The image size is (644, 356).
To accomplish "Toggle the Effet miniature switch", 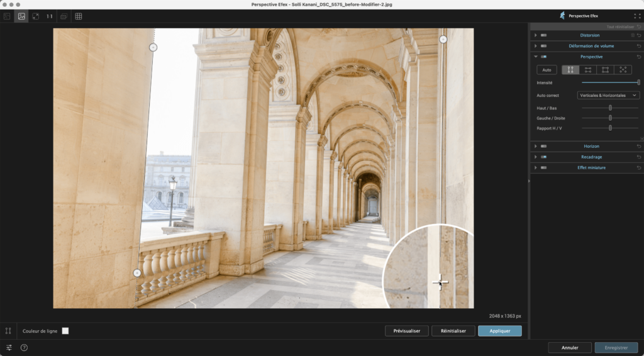I will tap(544, 167).
